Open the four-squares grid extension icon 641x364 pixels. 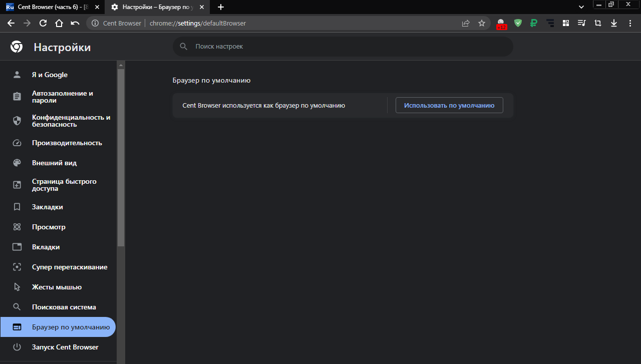point(566,23)
